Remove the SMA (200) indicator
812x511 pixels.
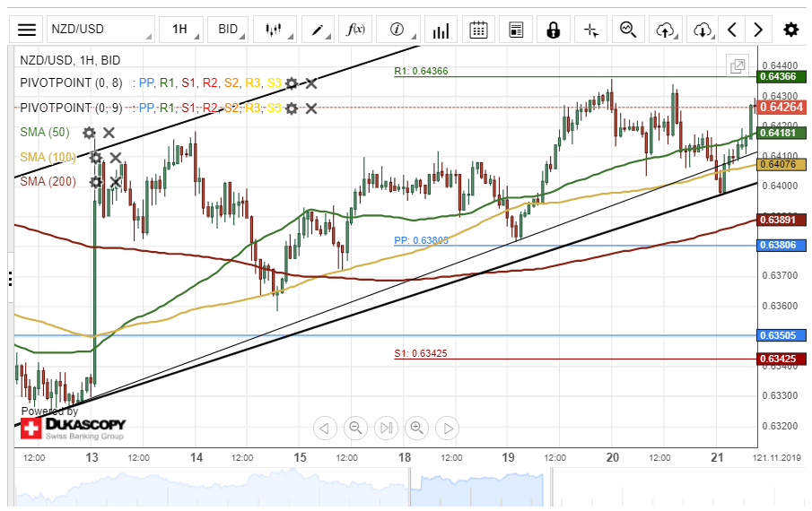(x=116, y=182)
